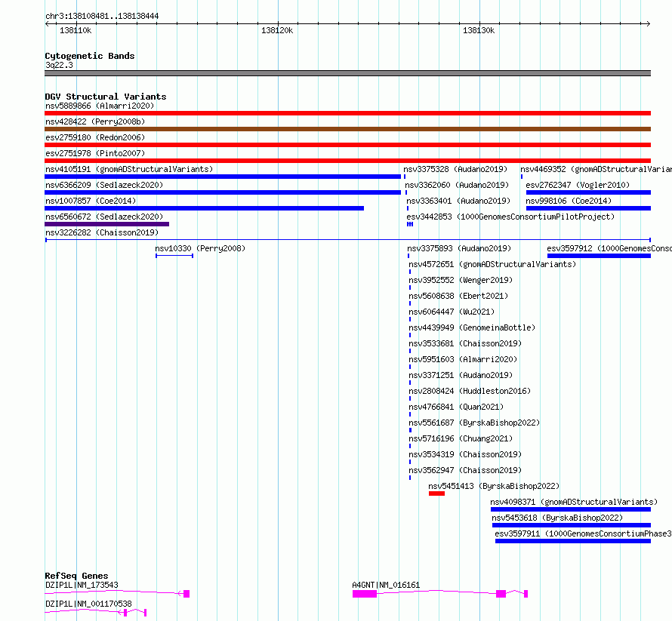Click the nsv5951603 (Almarri2020) label
The height and width of the screenshot is (621, 672).
tap(463, 359)
